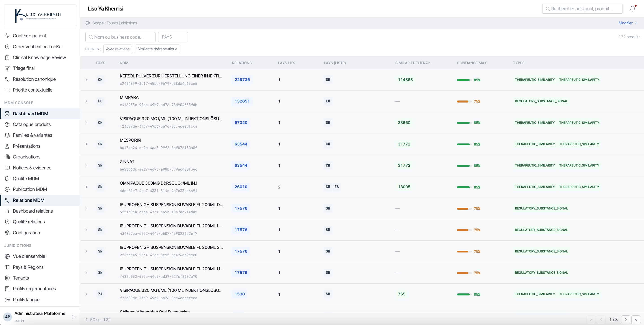Click the notification bell icon
This screenshot has height=325, width=644.
click(x=633, y=9)
